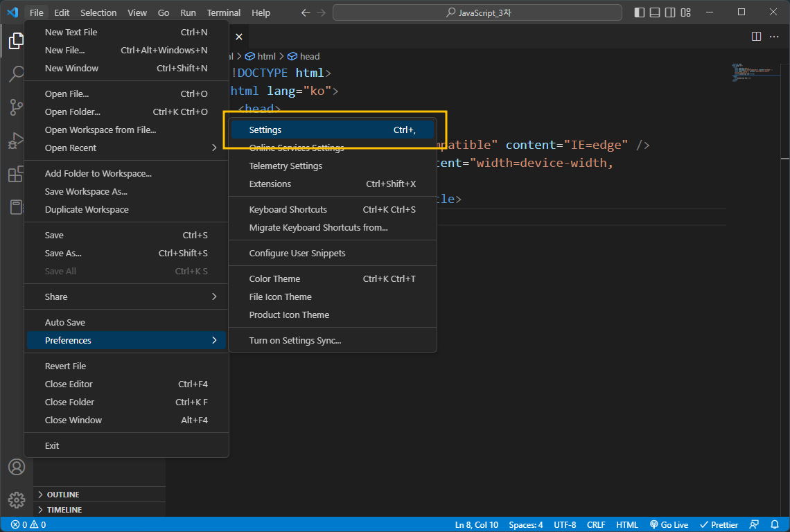This screenshot has height=532, width=790.
Task: Open the Run and Debug view icon
Action: (x=16, y=141)
